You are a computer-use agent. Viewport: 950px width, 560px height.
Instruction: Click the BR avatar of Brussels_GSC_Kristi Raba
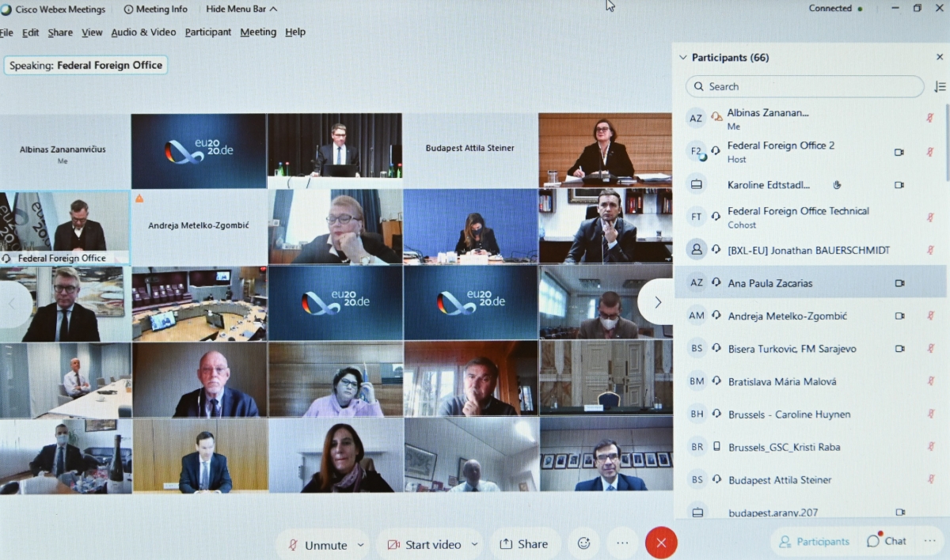coord(696,447)
